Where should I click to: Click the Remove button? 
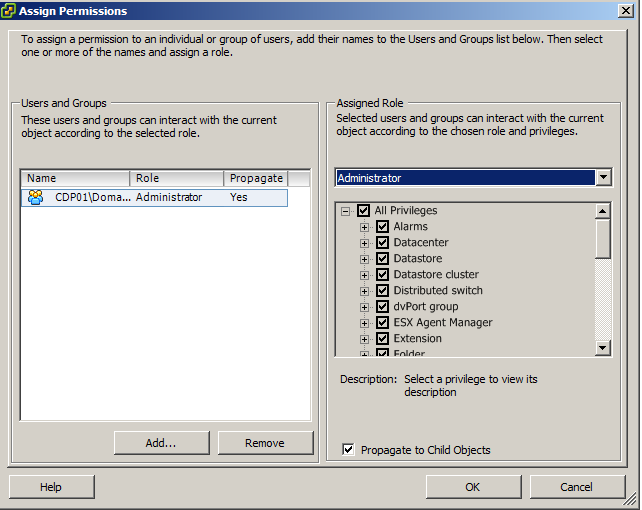click(x=265, y=443)
